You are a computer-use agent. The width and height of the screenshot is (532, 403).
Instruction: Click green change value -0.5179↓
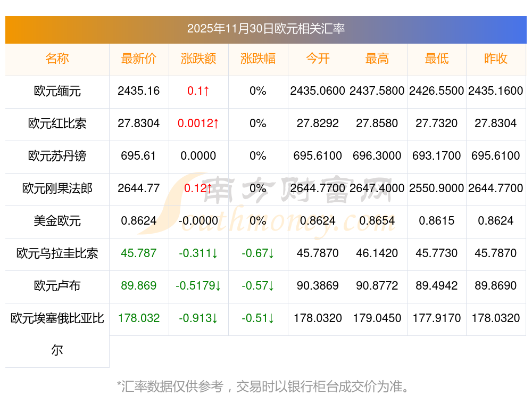pyautogui.click(x=198, y=285)
